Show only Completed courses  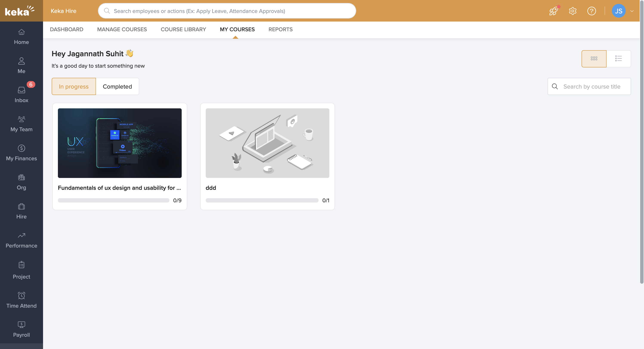click(117, 86)
